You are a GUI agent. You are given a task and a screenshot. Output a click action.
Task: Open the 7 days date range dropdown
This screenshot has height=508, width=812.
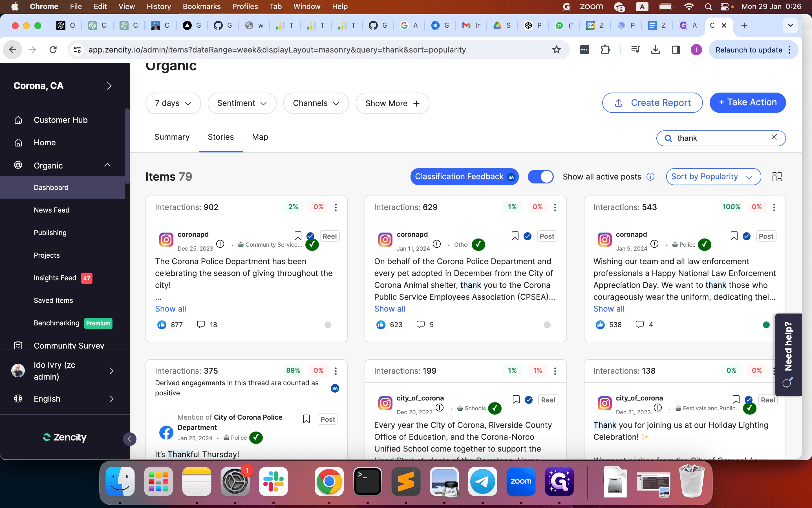click(173, 103)
